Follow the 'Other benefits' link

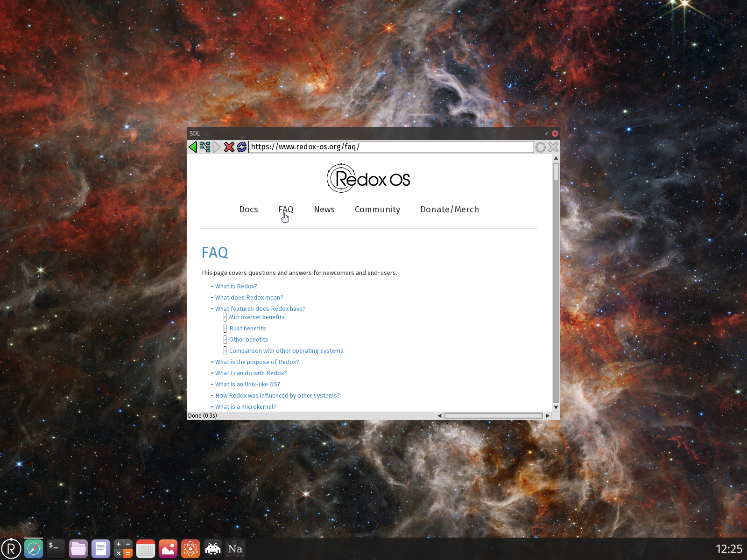pos(248,340)
